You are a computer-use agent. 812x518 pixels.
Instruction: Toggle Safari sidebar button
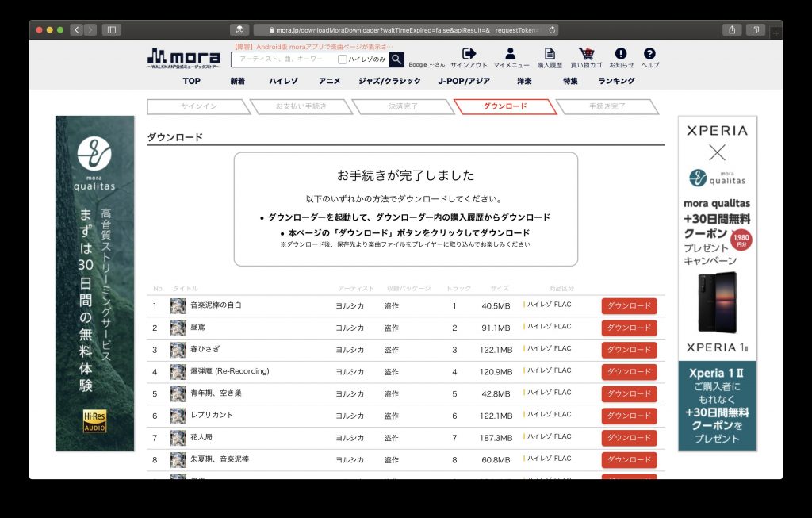click(x=111, y=30)
